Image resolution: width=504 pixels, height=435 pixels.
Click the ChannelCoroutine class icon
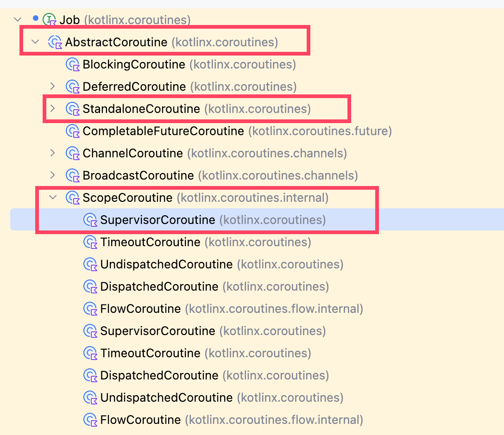73,154
